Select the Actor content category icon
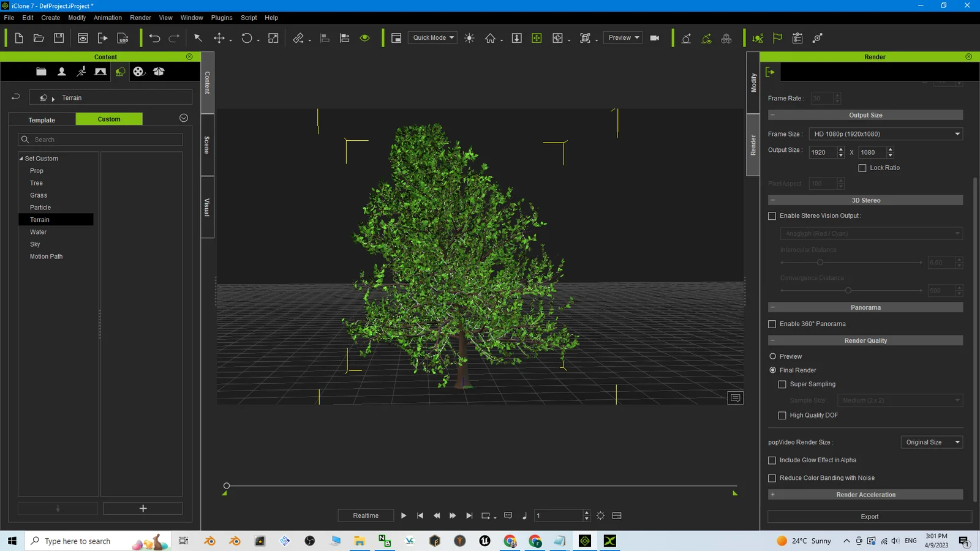The image size is (980, 551). [x=61, y=71]
